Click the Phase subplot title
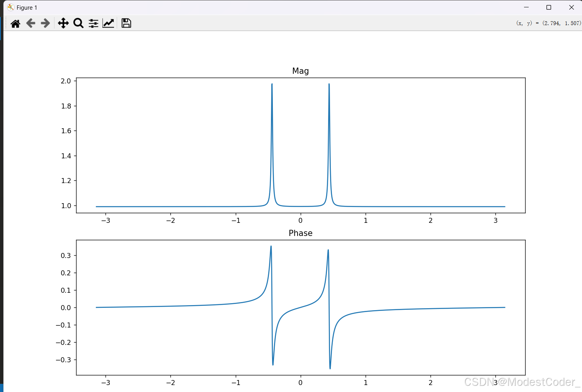582x392 pixels. pyautogui.click(x=301, y=233)
